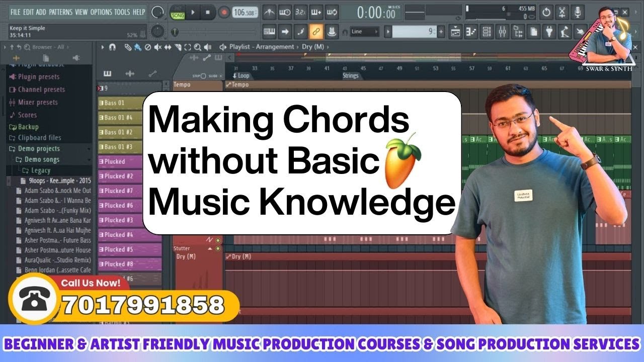Select the playlist delete tool
The width and height of the screenshot is (644, 362).
click(x=148, y=47)
